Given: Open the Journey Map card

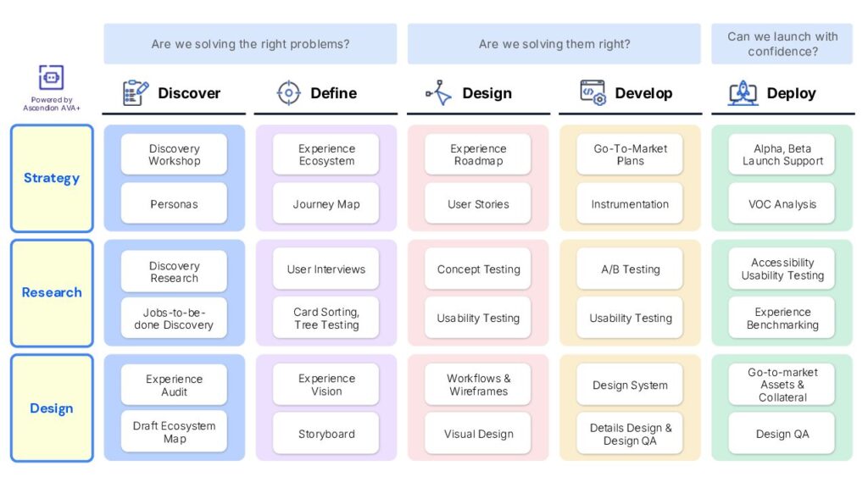Looking at the screenshot, I should click(326, 203).
